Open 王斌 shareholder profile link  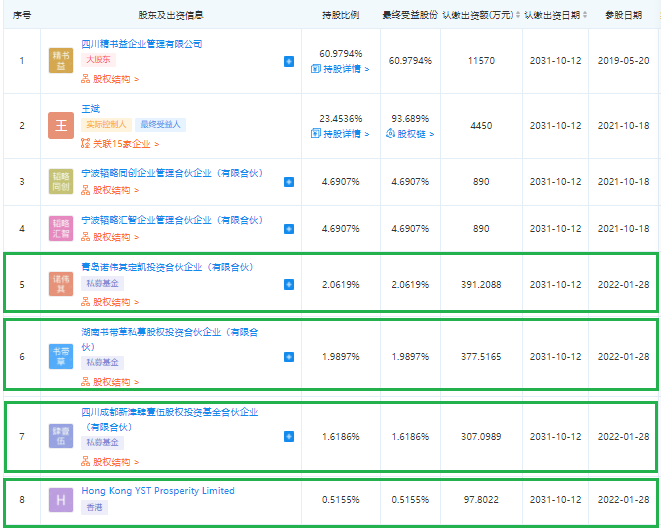[91, 109]
